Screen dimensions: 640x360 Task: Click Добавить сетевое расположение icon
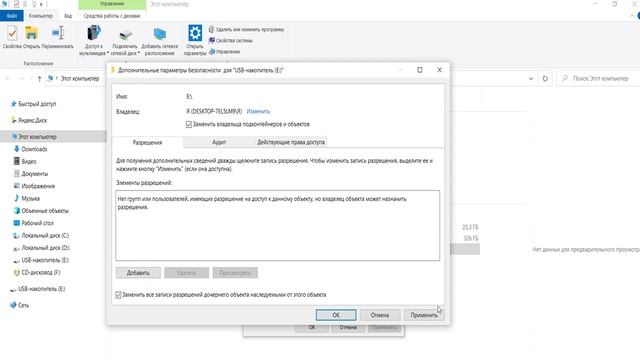click(160, 41)
